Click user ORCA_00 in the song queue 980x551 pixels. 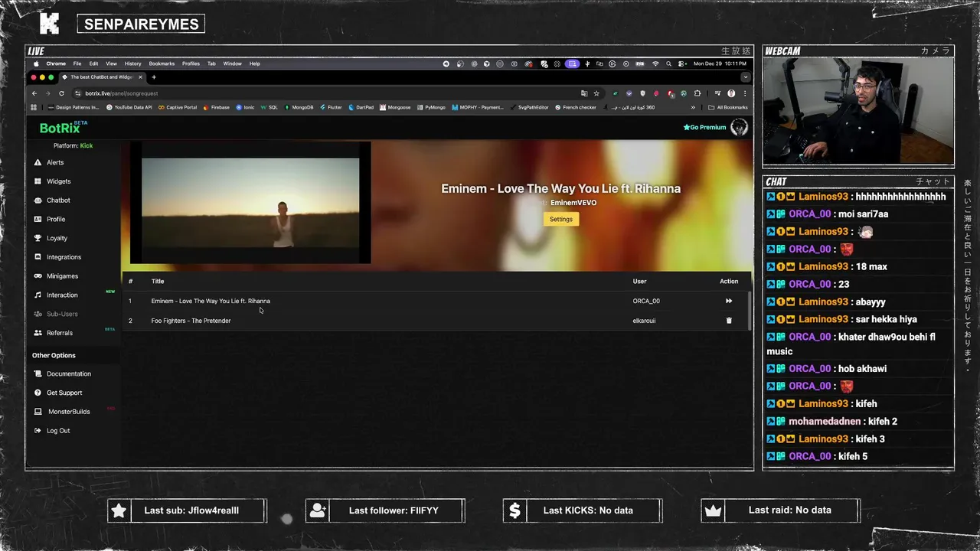(646, 301)
